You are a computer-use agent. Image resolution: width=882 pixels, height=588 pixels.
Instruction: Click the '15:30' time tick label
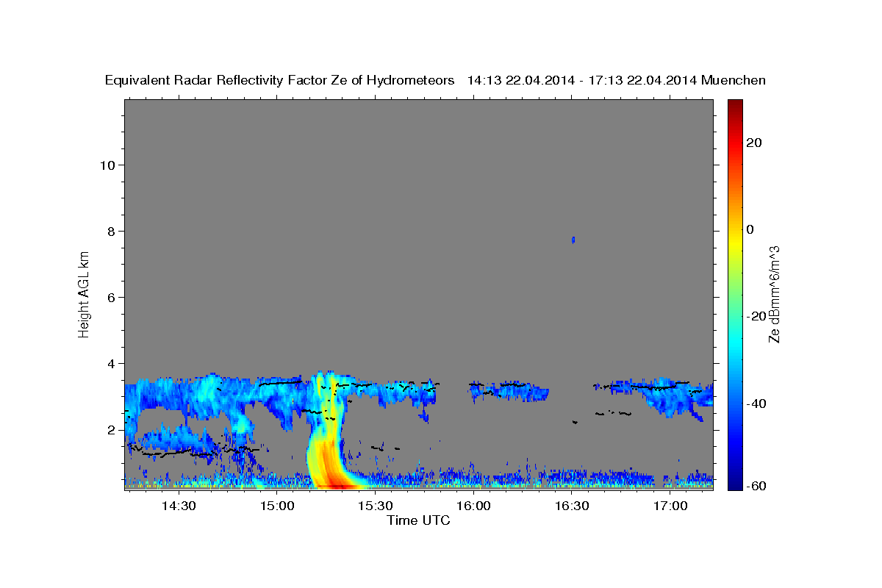375,506
